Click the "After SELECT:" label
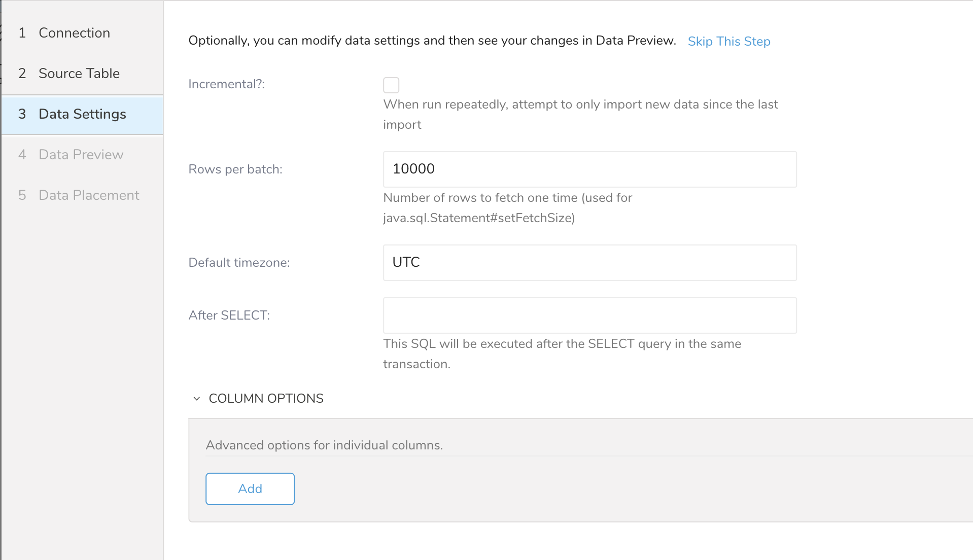The height and width of the screenshot is (560, 973). pyautogui.click(x=229, y=316)
